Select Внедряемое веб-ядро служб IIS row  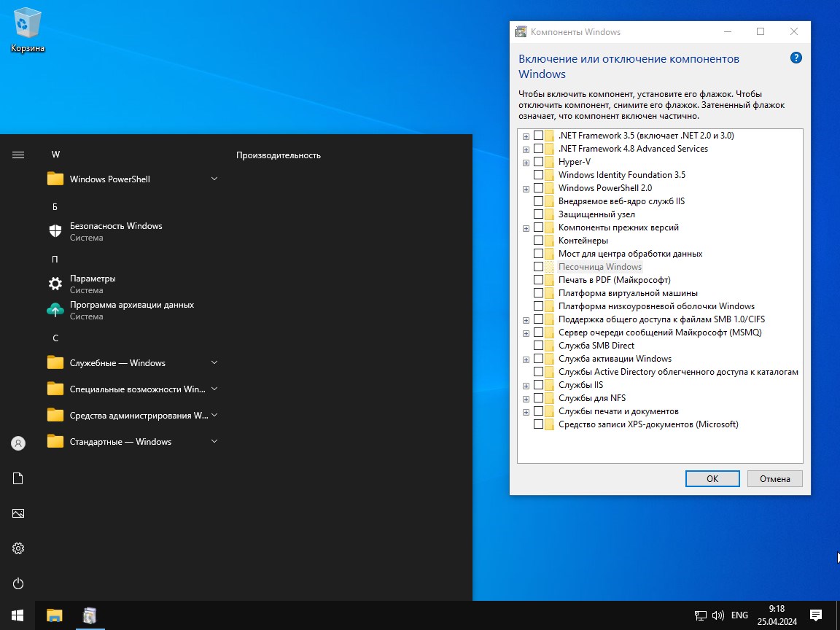[x=621, y=201]
